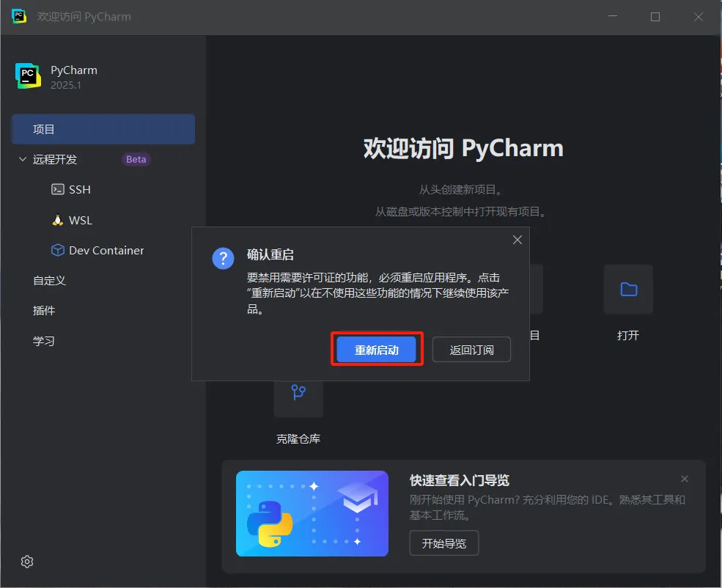Image resolution: width=722 pixels, height=588 pixels.
Task: Click the 打开 label
Action: [x=628, y=335]
